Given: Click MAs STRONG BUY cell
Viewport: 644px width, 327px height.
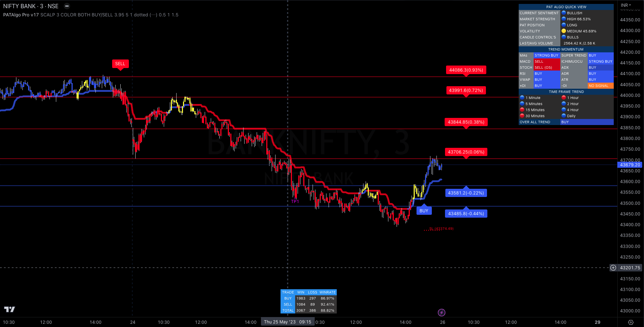Looking at the screenshot, I should coord(547,55).
